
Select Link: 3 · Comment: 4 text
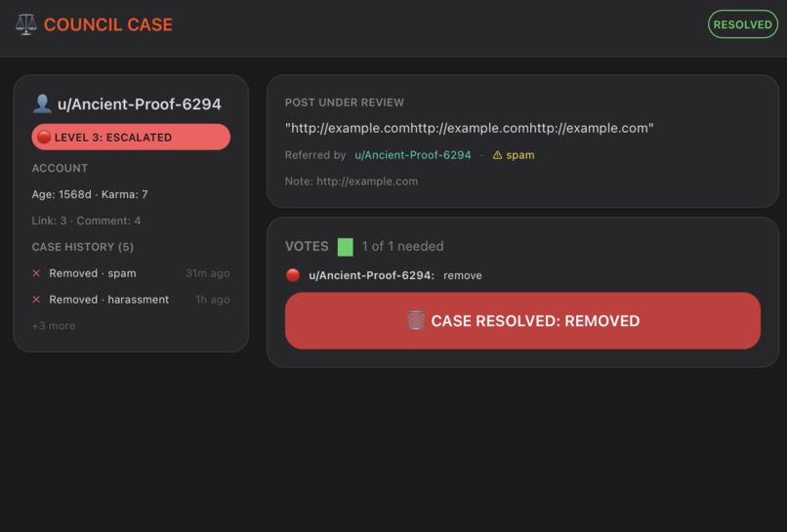click(x=86, y=221)
